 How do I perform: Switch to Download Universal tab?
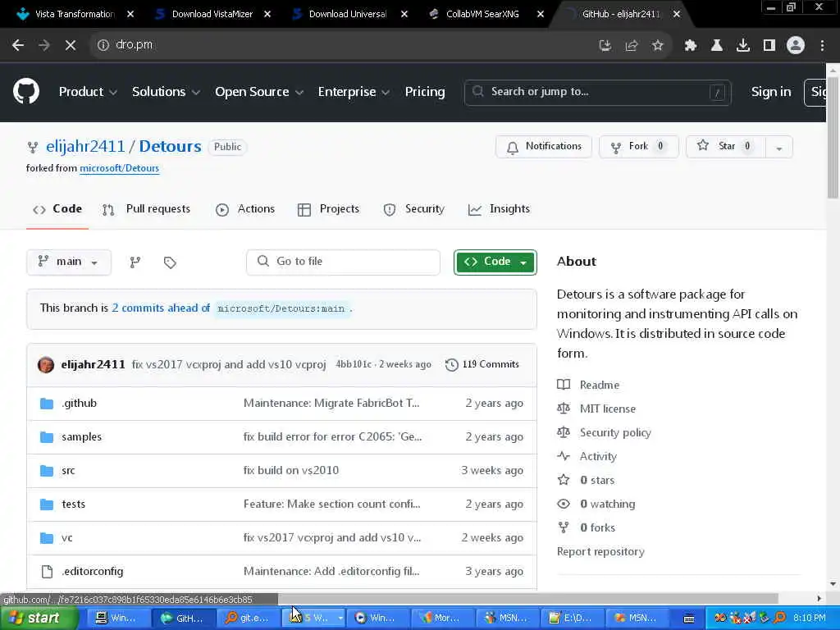point(348,14)
